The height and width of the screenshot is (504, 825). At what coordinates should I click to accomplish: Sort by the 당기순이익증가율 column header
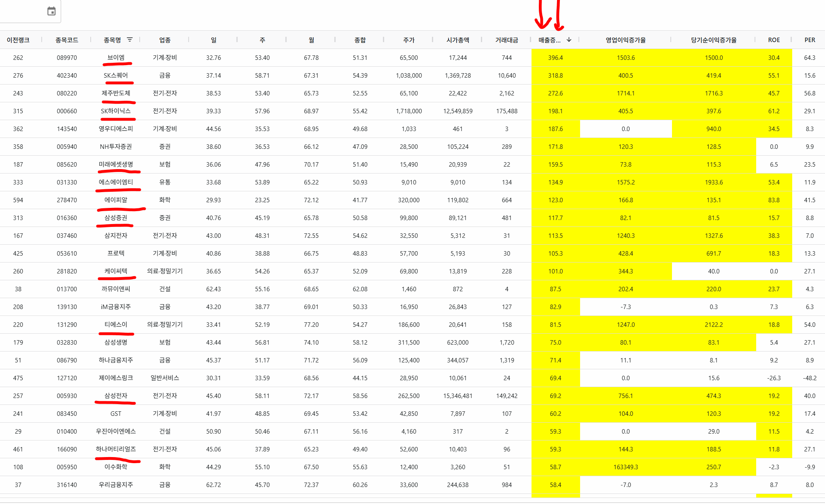(714, 40)
